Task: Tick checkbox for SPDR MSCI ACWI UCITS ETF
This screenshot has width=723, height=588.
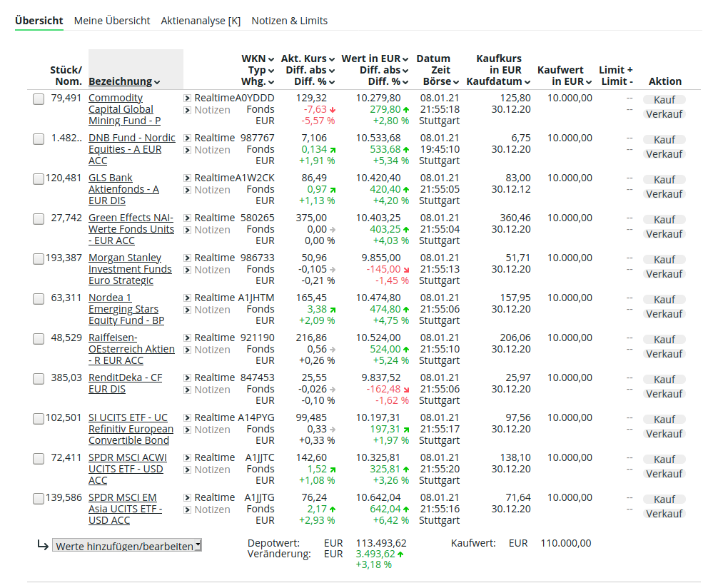Action: click(x=39, y=459)
